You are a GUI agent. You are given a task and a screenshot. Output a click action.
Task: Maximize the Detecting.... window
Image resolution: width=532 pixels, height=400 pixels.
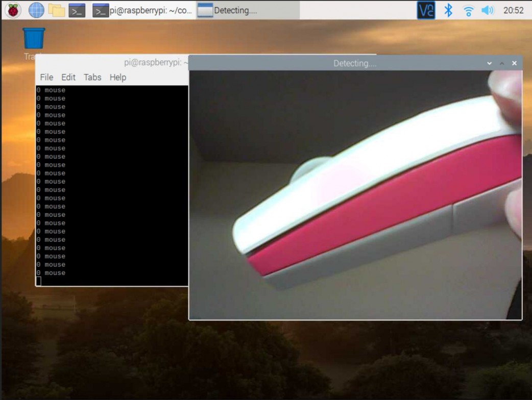(x=502, y=63)
